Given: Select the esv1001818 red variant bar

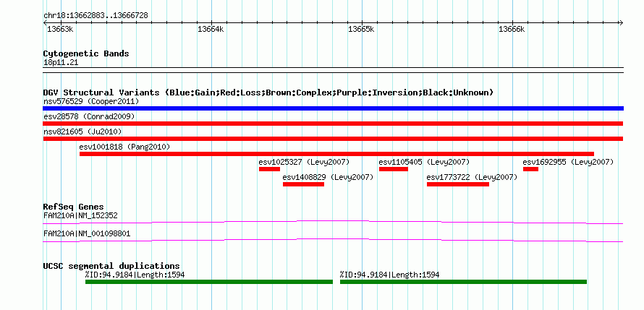Looking at the screenshot, I should coord(336,154).
